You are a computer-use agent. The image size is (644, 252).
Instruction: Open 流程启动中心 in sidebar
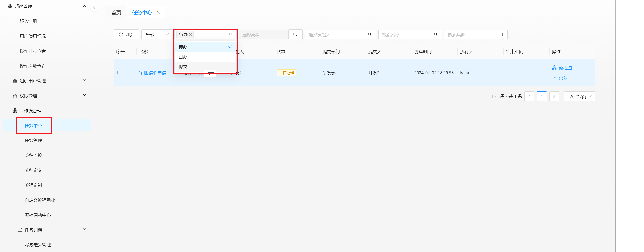(x=38, y=215)
